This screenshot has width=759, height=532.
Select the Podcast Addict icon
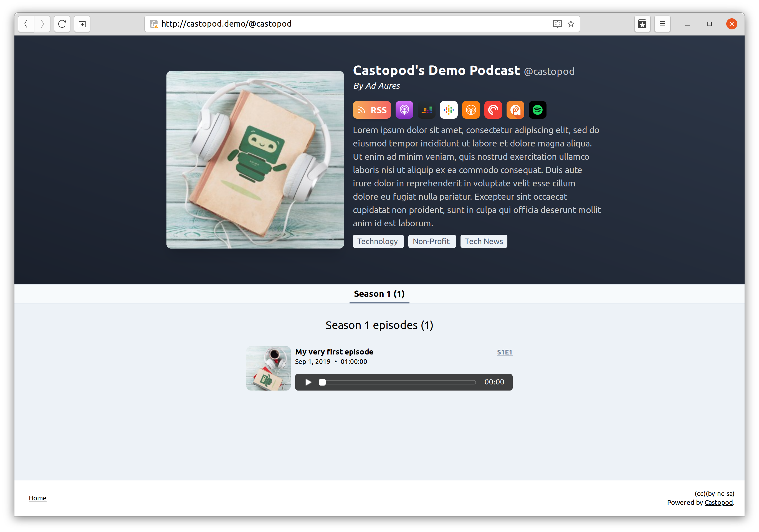(516, 110)
